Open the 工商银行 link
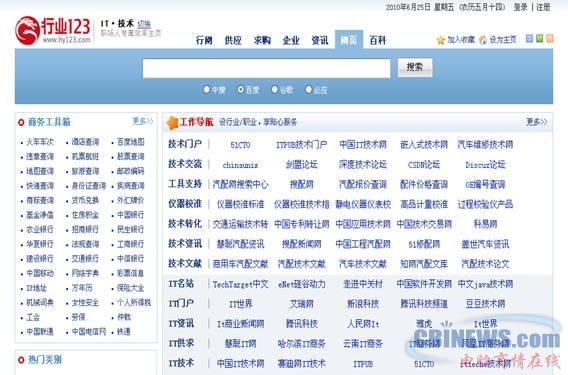The height and width of the screenshot is (375, 568). [x=130, y=244]
